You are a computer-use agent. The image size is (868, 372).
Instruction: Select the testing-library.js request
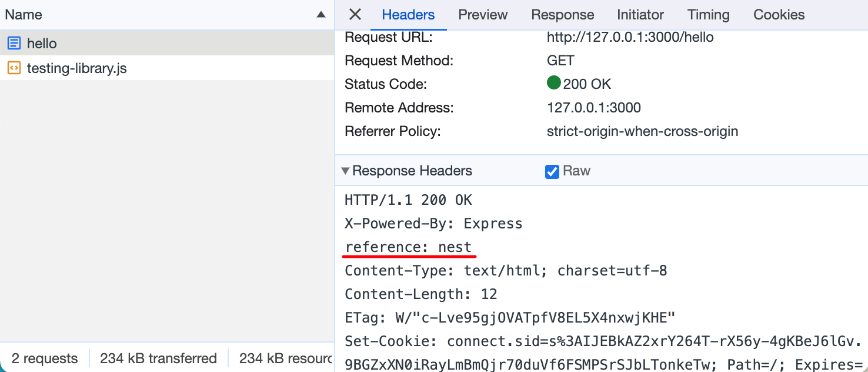click(167, 68)
